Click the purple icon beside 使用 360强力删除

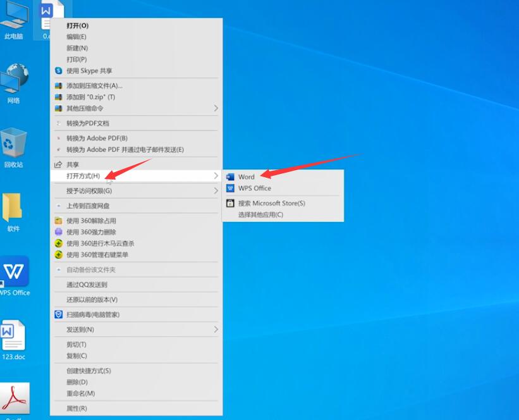59,232
